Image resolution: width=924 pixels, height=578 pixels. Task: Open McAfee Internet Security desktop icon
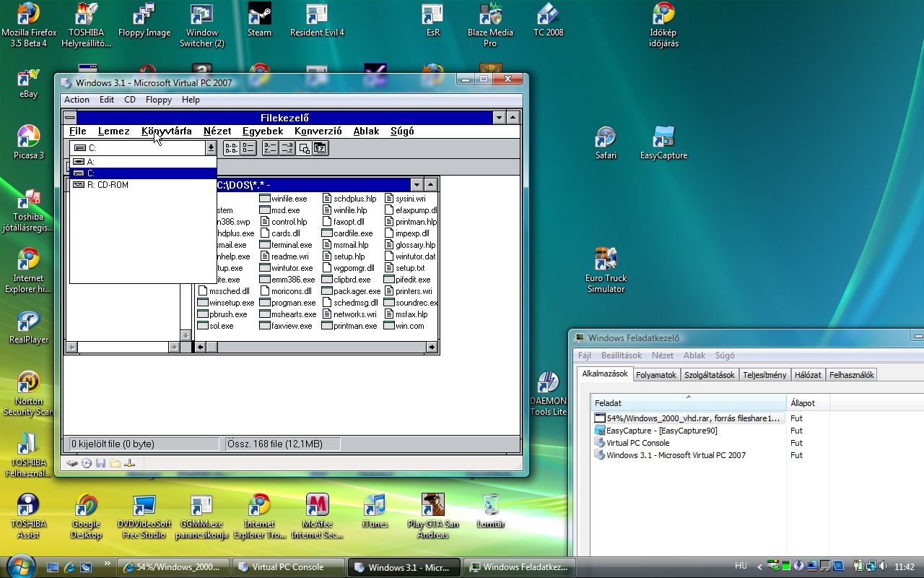click(317, 517)
